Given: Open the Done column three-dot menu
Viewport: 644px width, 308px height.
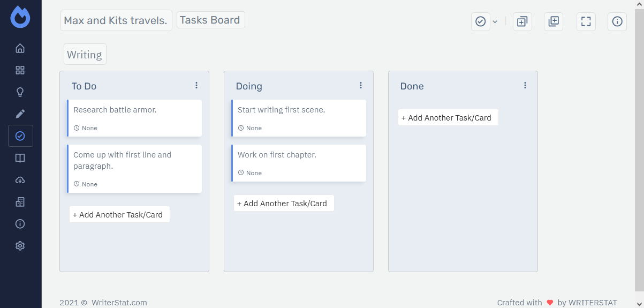Looking at the screenshot, I should point(525,85).
